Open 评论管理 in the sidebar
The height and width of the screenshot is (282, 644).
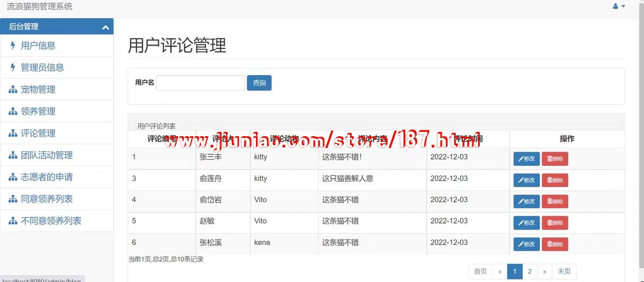coord(38,133)
